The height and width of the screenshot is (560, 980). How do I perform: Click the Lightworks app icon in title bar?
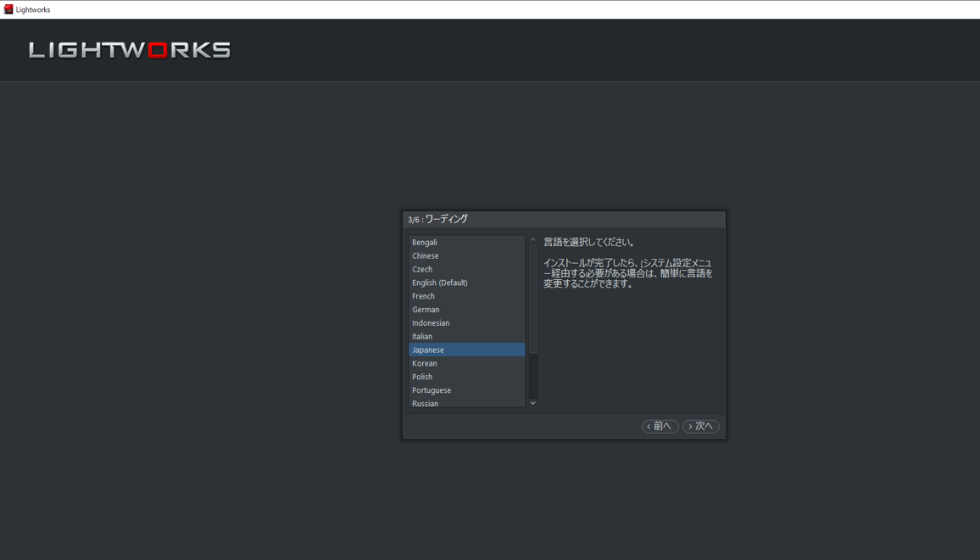click(8, 9)
